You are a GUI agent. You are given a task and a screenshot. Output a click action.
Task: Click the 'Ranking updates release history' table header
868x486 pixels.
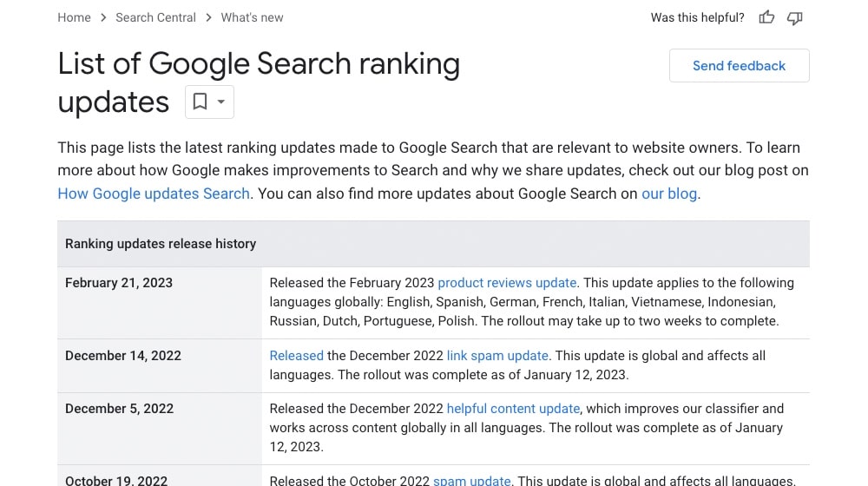(433, 244)
